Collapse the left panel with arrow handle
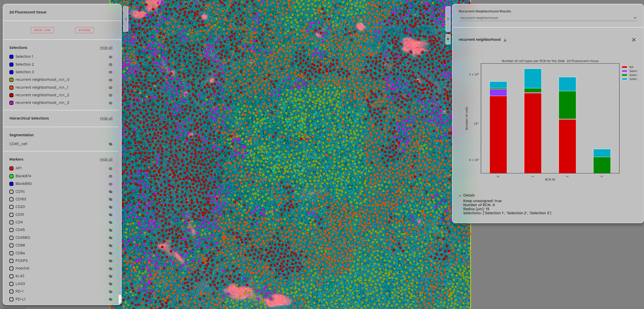This screenshot has height=309, width=644. point(126,19)
